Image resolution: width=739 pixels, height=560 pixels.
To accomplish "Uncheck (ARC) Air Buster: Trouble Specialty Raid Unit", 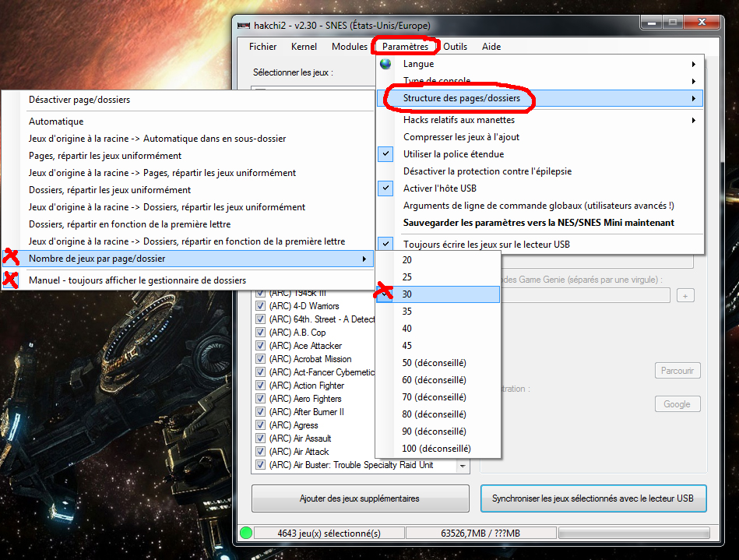I will (260, 465).
